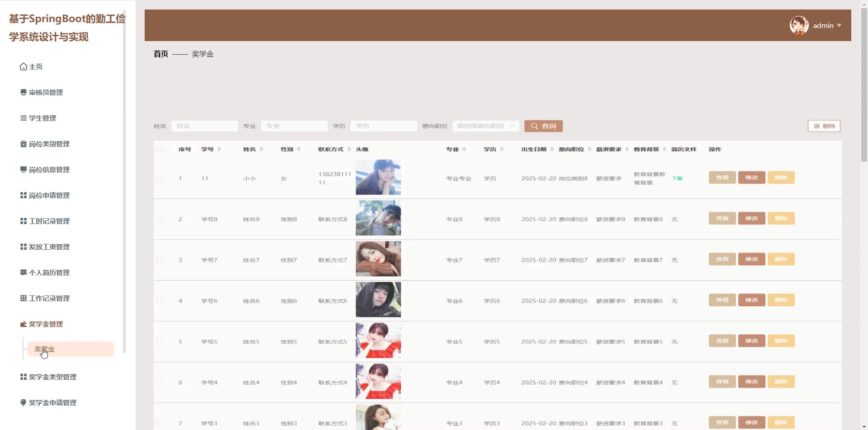
Task: Open the avatar photo of 姓名6
Action: click(378, 299)
